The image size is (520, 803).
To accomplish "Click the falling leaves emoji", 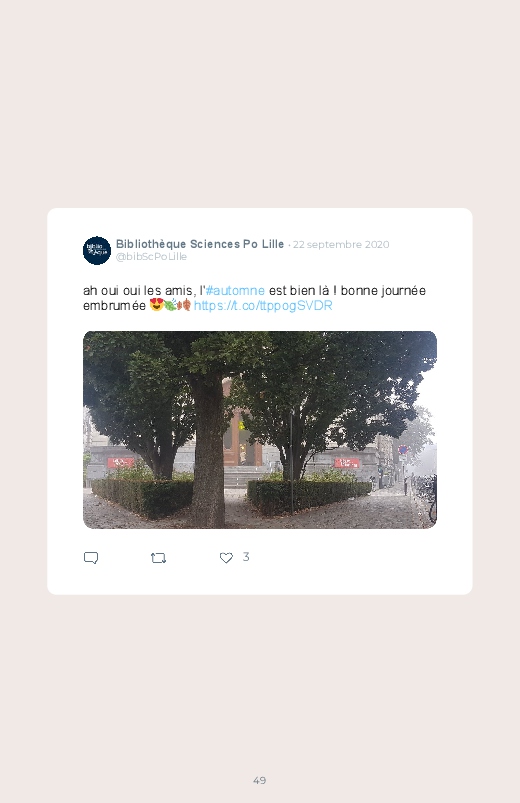I will (x=184, y=305).
